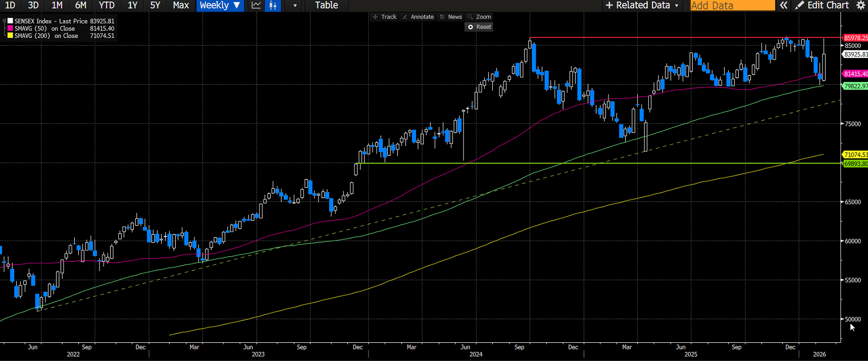Switch to the Max time range
868x361 pixels.
coord(181,6)
